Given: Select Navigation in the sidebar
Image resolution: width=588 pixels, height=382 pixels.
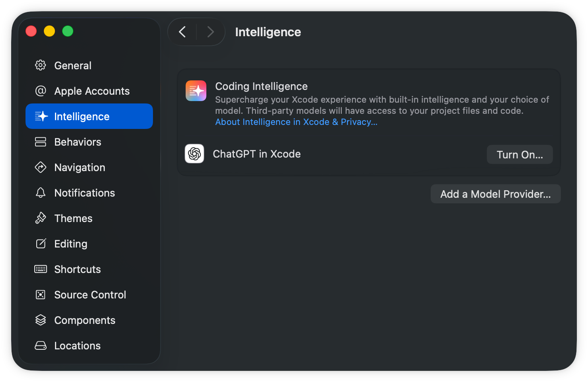Looking at the screenshot, I should (x=89, y=167).
